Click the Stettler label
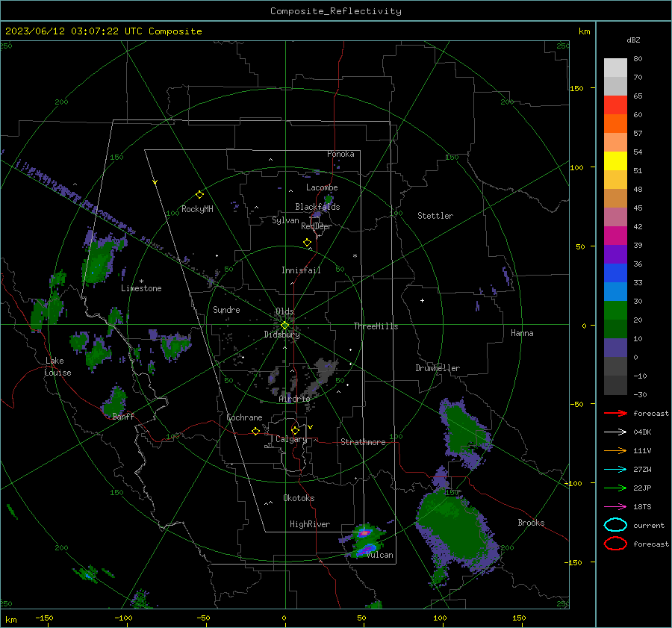672x628 pixels. (435, 216)
